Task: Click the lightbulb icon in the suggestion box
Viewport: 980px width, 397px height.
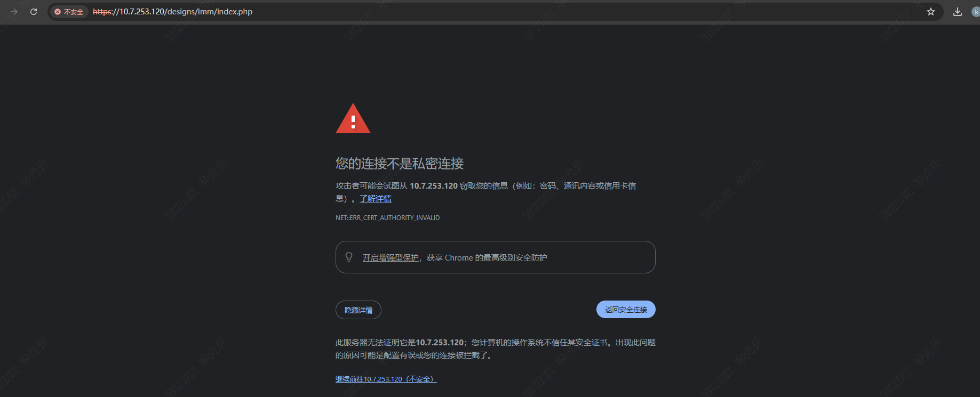Action: point(349,257)
